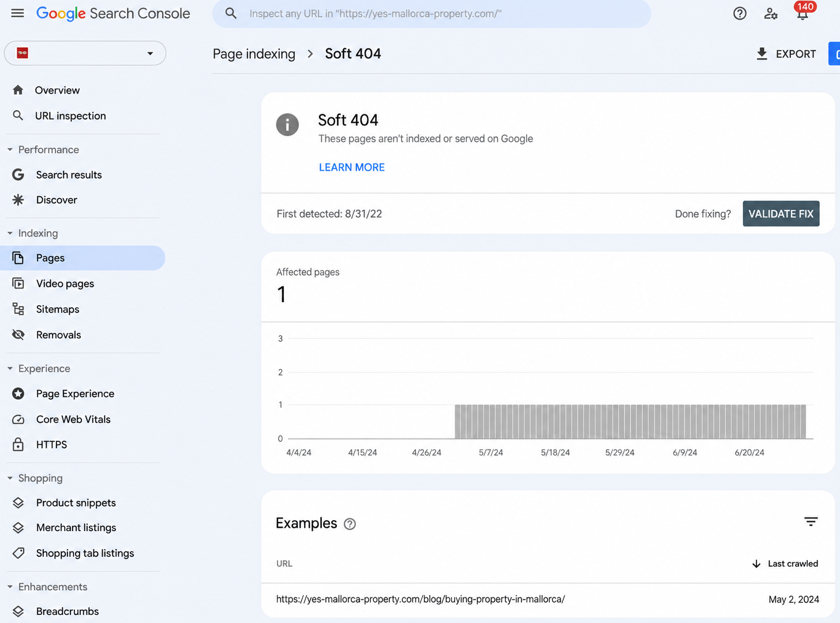Image resolution: width=840 pixels, height=623 pixels.
Task: Click the Core Web Vitals gauge icon
Action: [x=18, y=419]
